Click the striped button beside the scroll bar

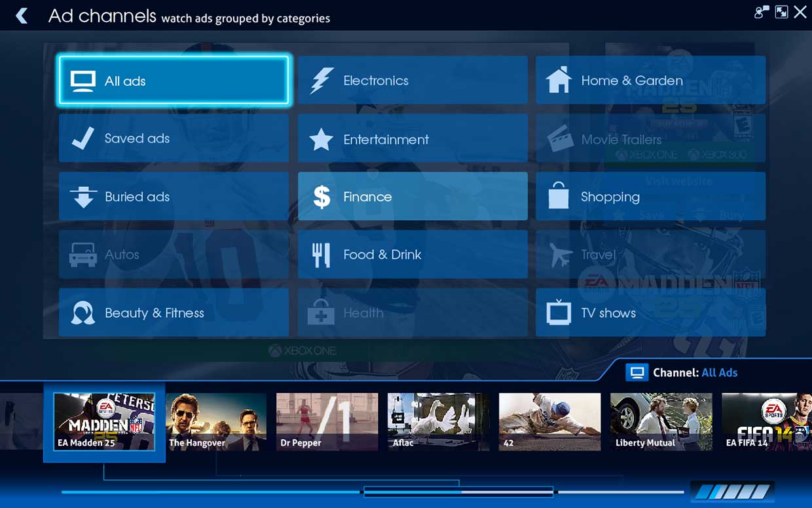(x=732, y=492)
